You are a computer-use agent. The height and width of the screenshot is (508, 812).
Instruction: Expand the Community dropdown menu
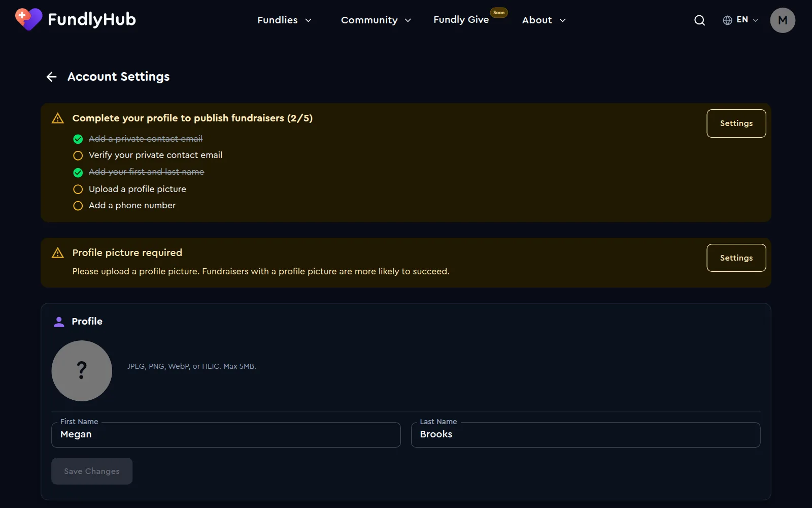pos(376,20)
